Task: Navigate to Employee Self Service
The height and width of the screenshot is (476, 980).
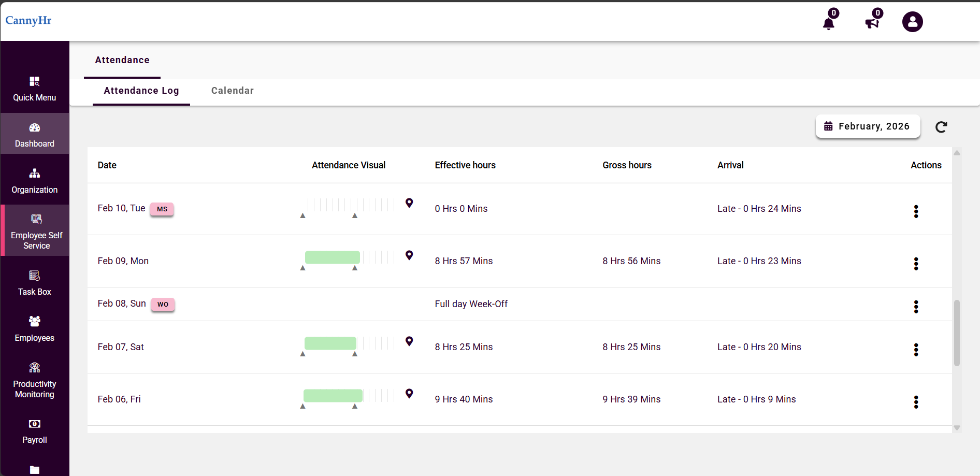Action: point(35,230)
